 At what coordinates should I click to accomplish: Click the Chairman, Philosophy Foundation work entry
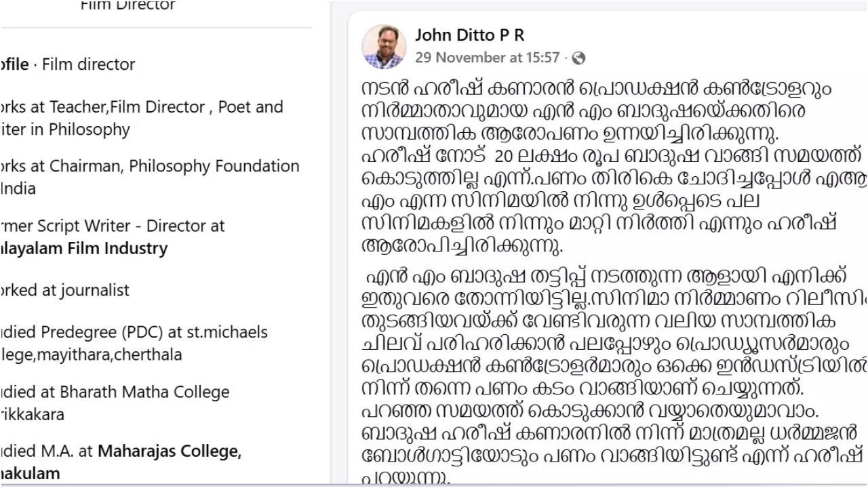[150, 177]
